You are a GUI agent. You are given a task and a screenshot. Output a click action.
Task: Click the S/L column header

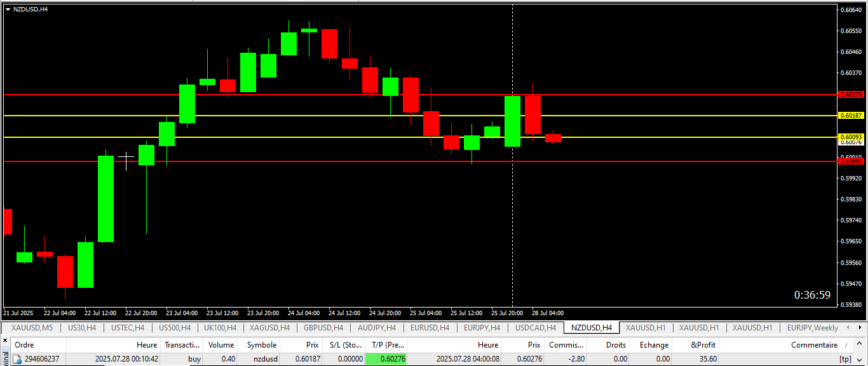pos(345,345)
